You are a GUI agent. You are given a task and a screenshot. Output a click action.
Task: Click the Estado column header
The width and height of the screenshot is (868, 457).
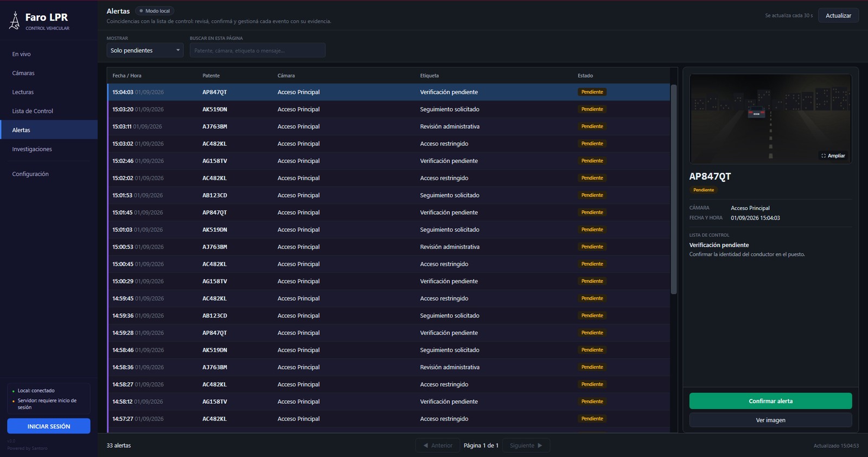585,76
